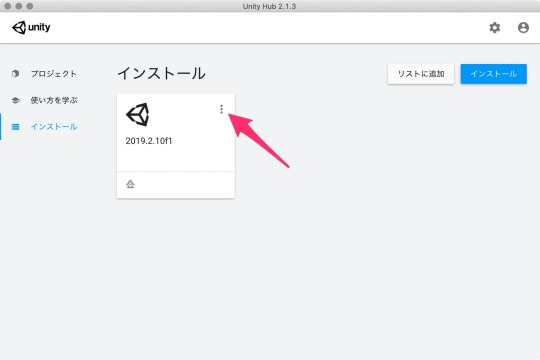Click the インストール list icon in the sidebar
The width and height of the screenshot is (540, 360).
15,127
